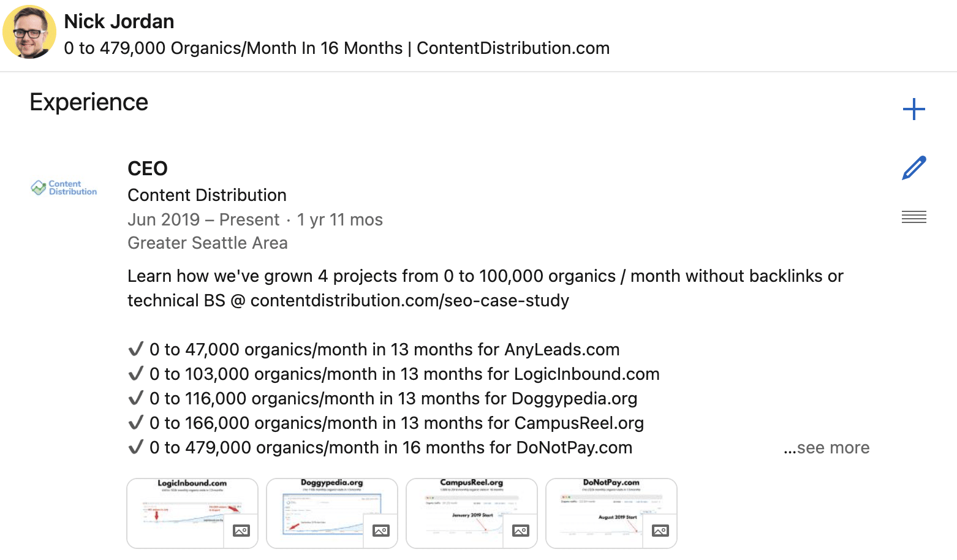Image resolution: width=957 pixels, height=560 pixels.
Task: Open the CampusReel.org media thumbnail
Action: click(x=472, y=513)
